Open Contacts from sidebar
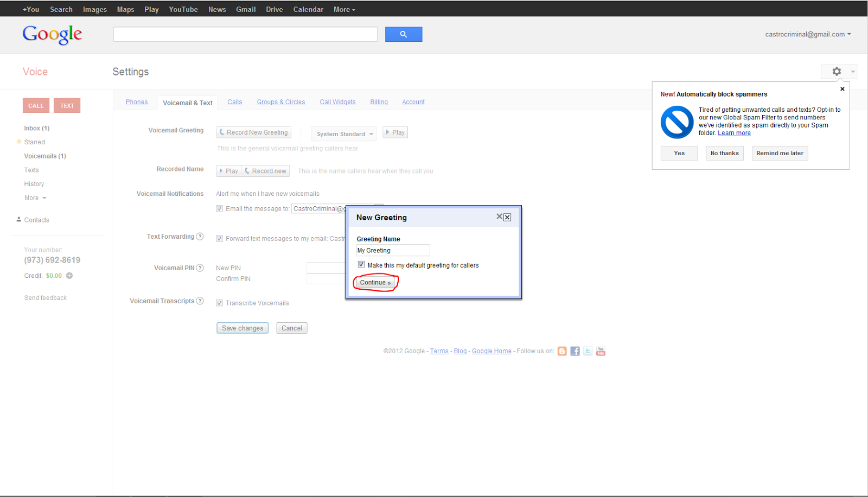The height and width of the screenshot is (497, 868). (36, 220)
